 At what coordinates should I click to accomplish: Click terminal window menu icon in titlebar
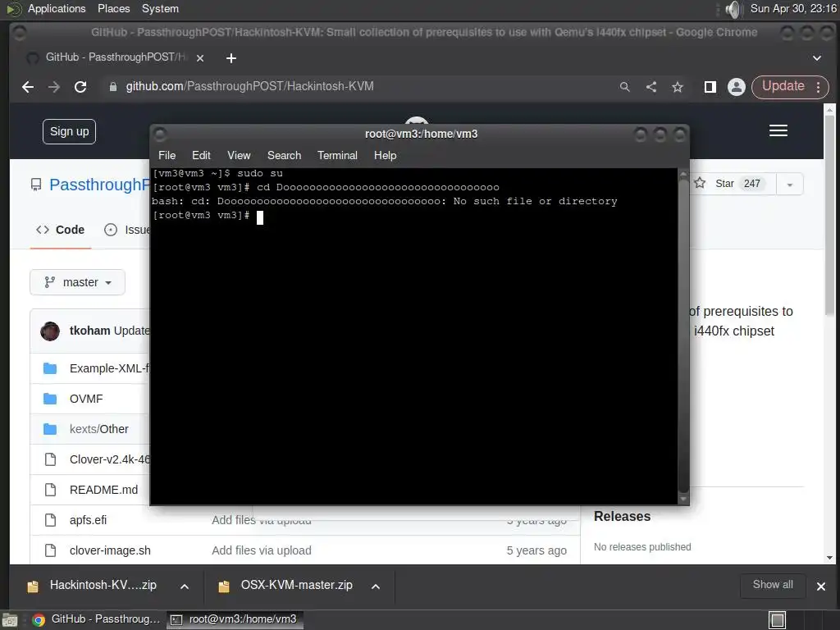coord(160,135)
